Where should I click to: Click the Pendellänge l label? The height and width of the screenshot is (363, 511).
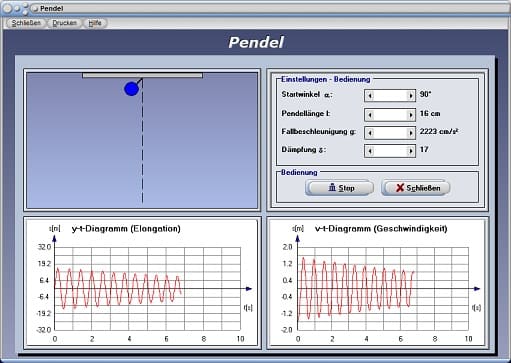[306, 114]
